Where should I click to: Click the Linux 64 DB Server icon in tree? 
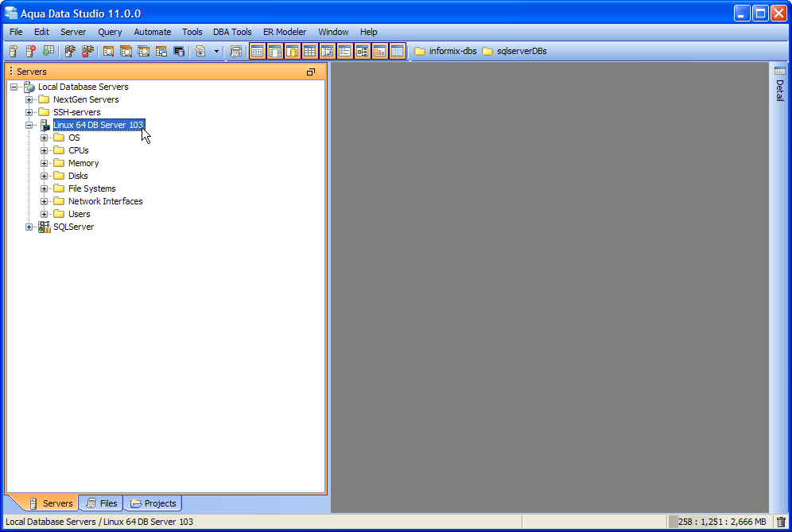point(45,126)
